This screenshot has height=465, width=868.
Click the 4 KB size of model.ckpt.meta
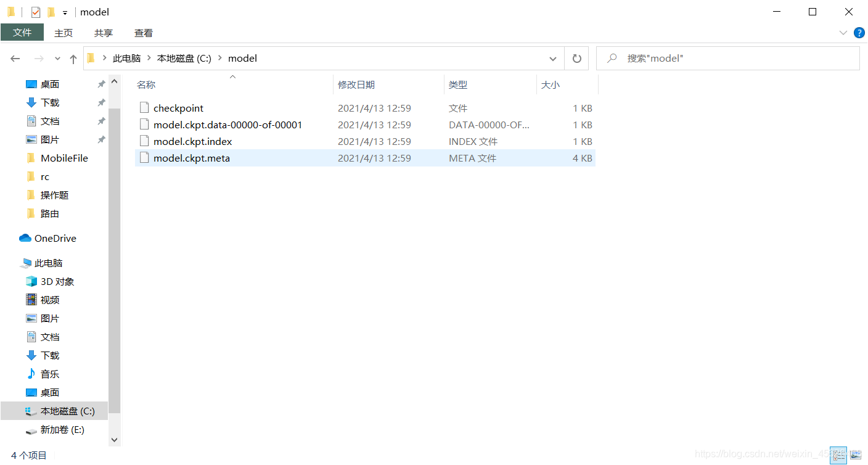(x=583, y=158)
